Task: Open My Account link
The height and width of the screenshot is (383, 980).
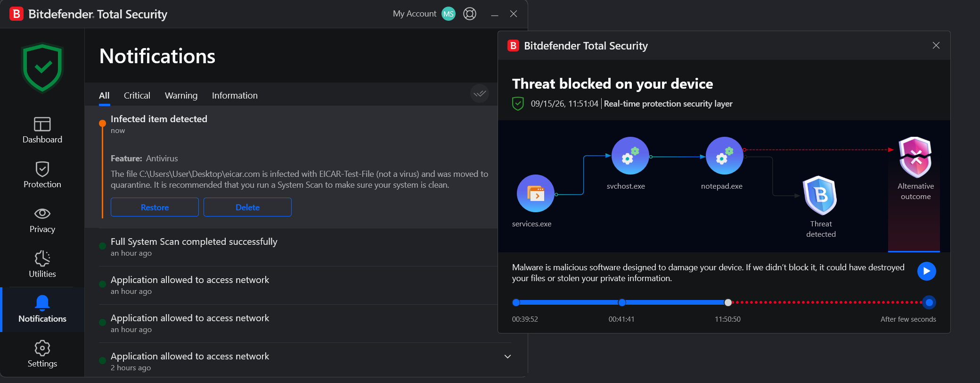Action: [x=415, y=14]
